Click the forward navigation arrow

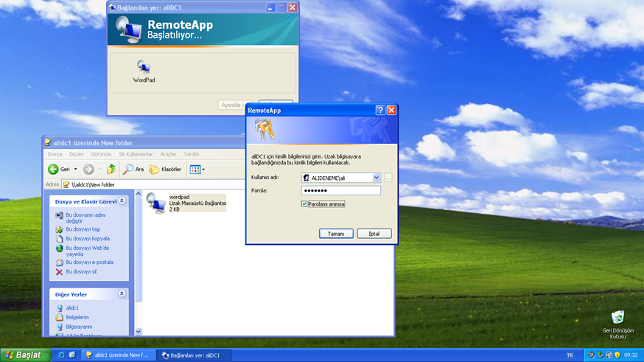click(88, 169)
